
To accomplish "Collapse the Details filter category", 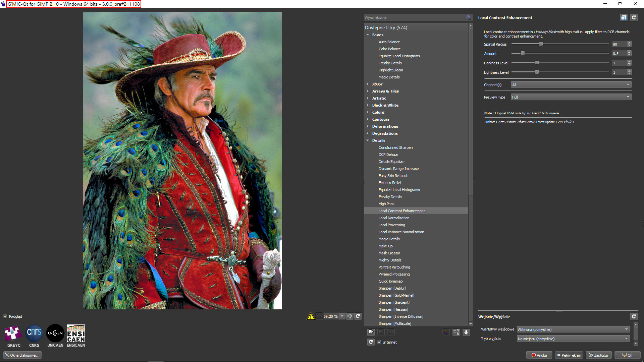I will (368, 140).
